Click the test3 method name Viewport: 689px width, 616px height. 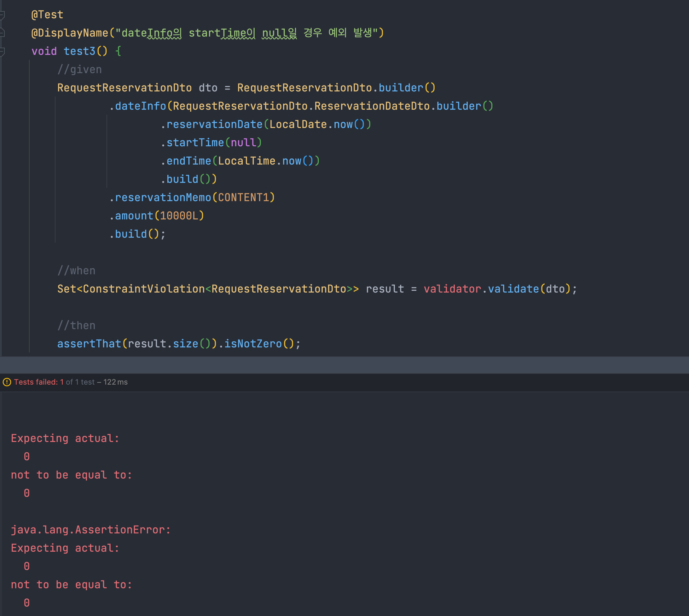click(x=79, y=51)
